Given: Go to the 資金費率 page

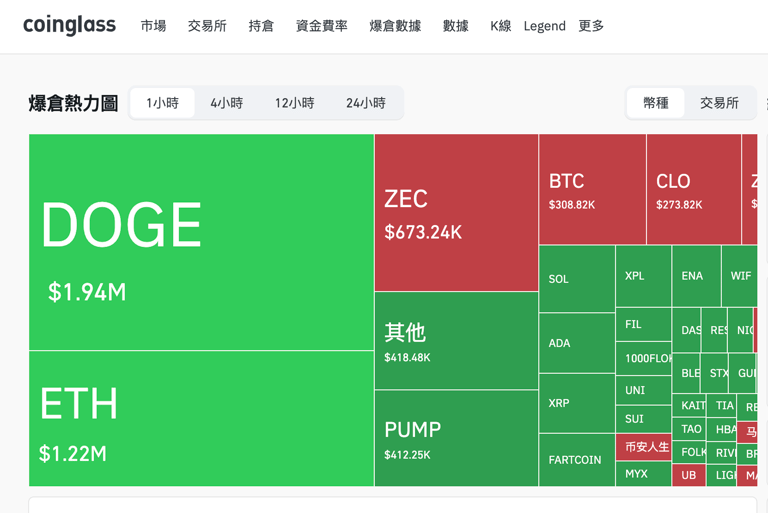Looking at the screenshot, I should click(x=322, y=26).
